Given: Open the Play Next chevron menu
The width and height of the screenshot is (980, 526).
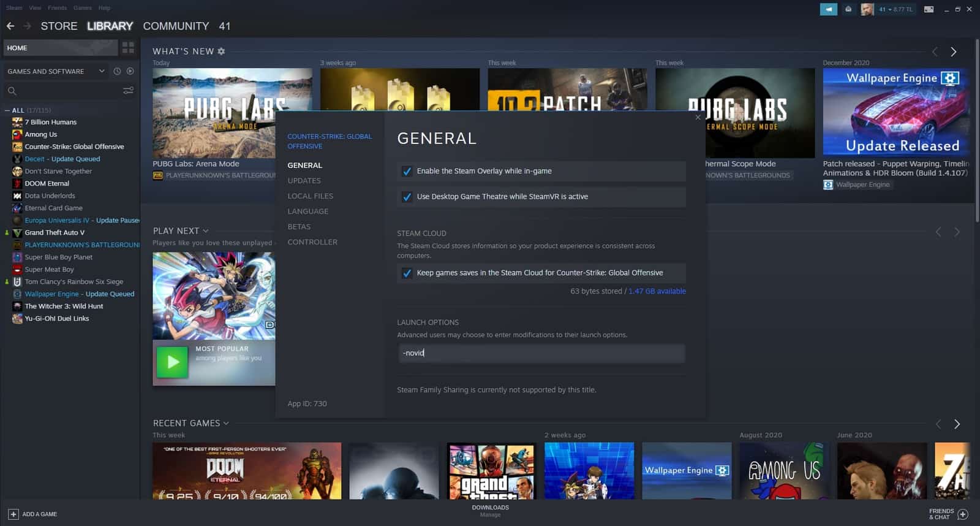Looking at the screenshot, I should click(x=205, y=231).
